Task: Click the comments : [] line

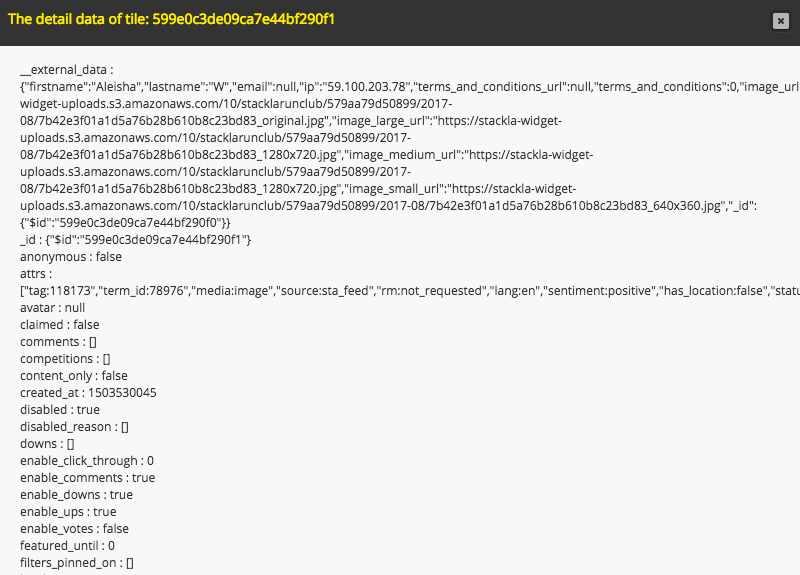Action: click(x=58, y=342)
